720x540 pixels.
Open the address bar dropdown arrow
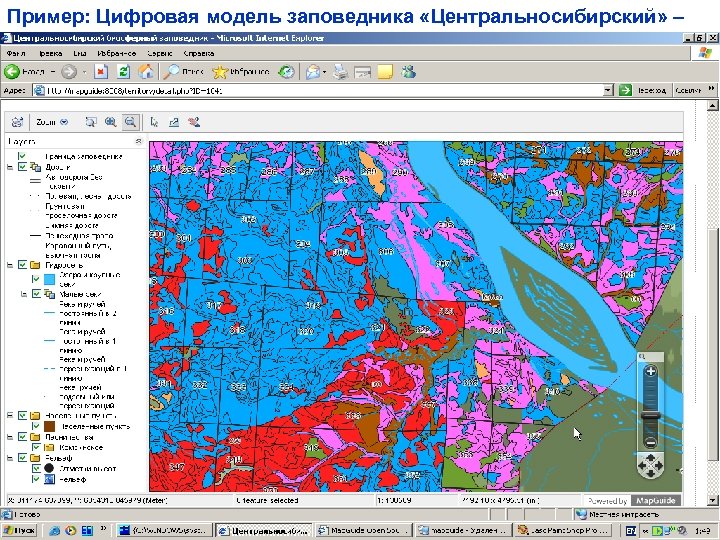pyautogui.click(x=608, y=90)
